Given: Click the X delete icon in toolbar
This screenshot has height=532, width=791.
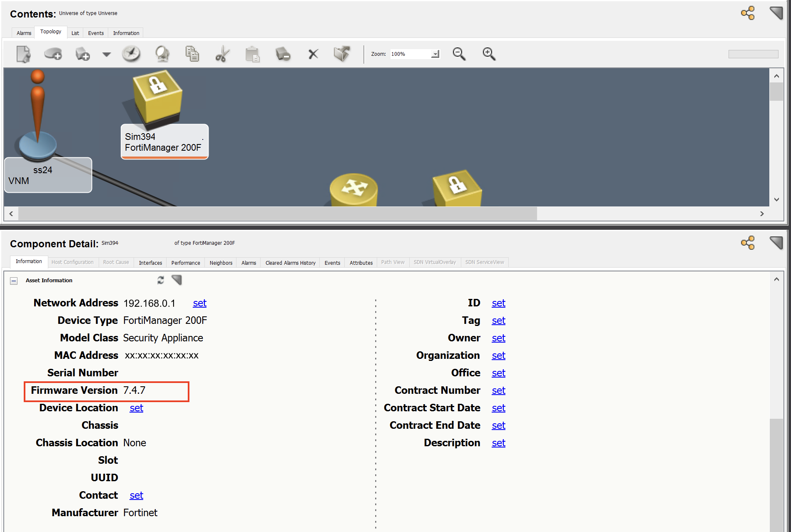Looking at the screenshot, I should (313, 54).
